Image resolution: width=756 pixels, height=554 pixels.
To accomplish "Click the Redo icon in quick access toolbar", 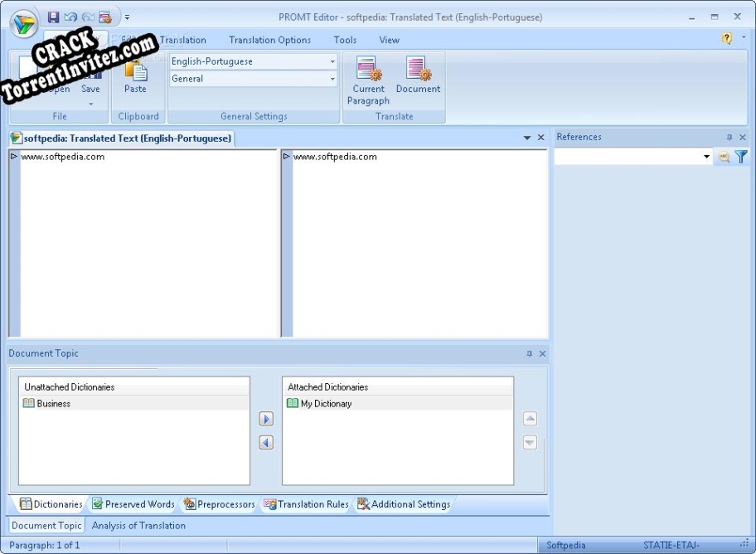I will click(87, 17).
